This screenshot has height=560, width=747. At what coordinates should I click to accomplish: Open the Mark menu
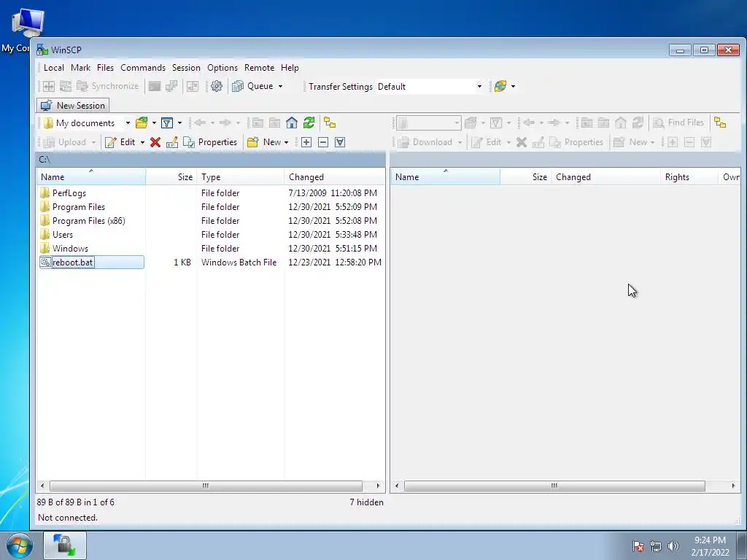point(80,68)
